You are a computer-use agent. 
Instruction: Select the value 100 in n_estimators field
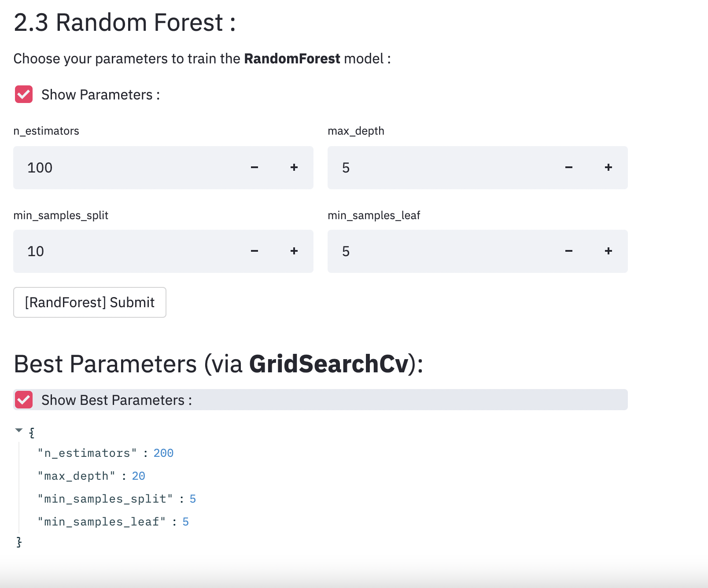tap(40, 168)
